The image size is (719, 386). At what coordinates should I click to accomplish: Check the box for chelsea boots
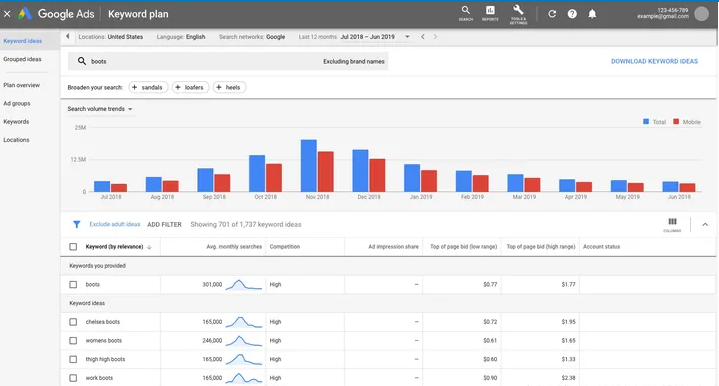[73, 322]
